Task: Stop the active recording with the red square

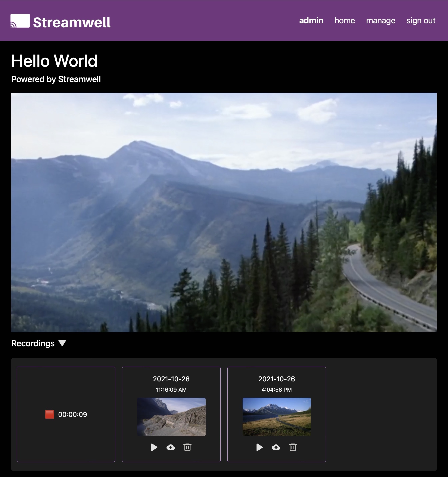Action: tap(49, 414)
